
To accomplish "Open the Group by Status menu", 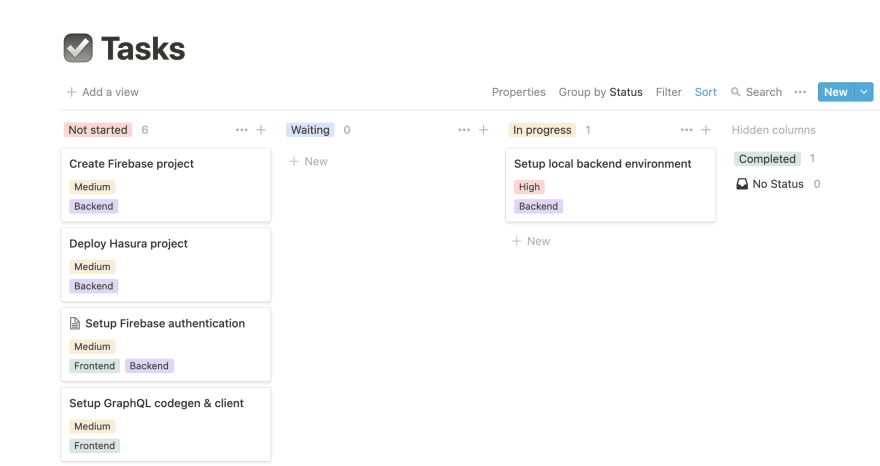I will [x=601, y=92].
